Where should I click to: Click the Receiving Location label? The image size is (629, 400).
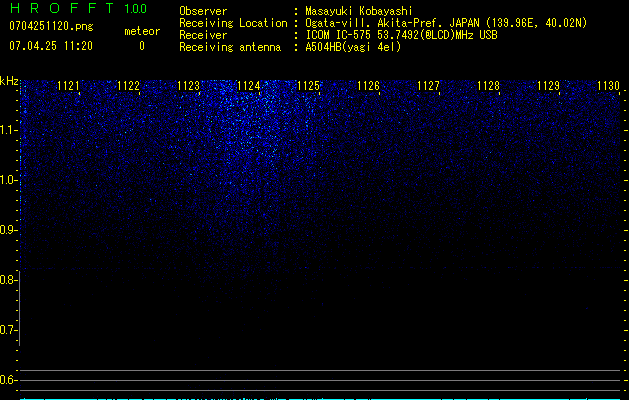coord(233,23)
